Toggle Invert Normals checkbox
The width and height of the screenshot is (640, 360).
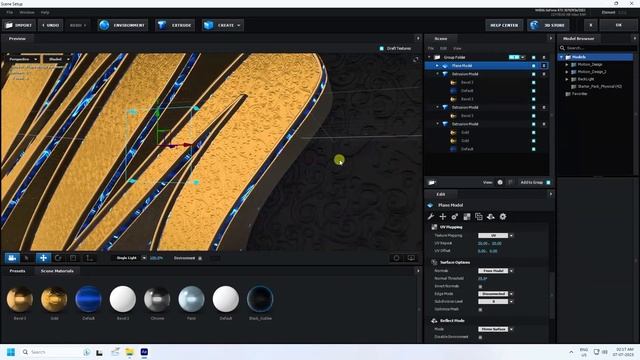tap(480, 286)
